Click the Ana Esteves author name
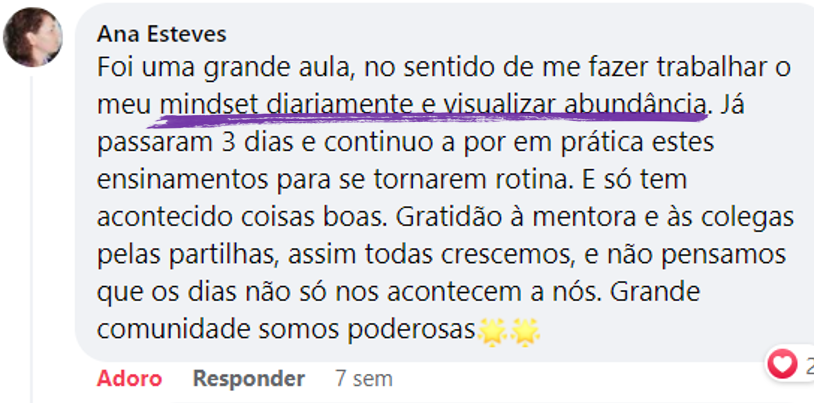 point(161,34)
